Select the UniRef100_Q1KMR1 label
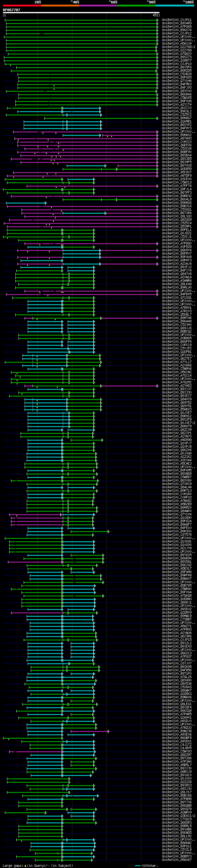 click(x=176, y=122)
